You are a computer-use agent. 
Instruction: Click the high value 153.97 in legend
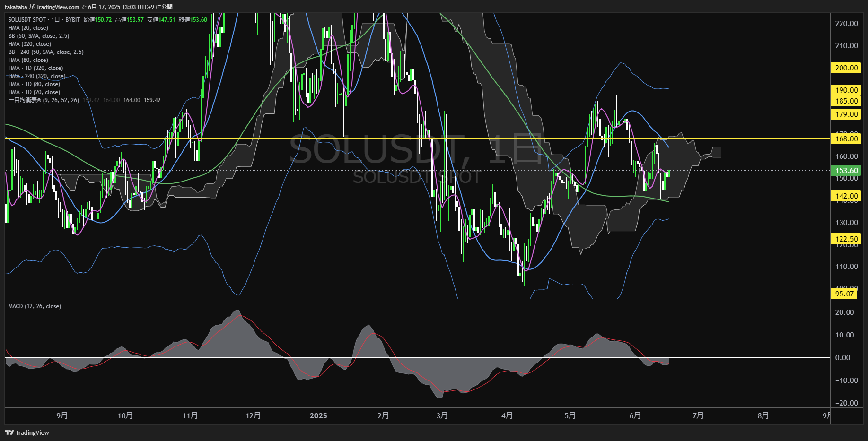tap(135, 20)
